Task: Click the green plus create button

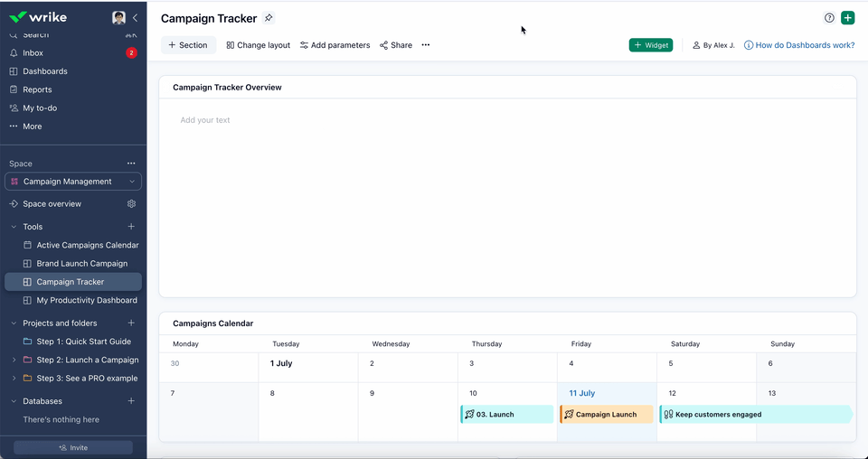Action: click(x=847, y=18)
